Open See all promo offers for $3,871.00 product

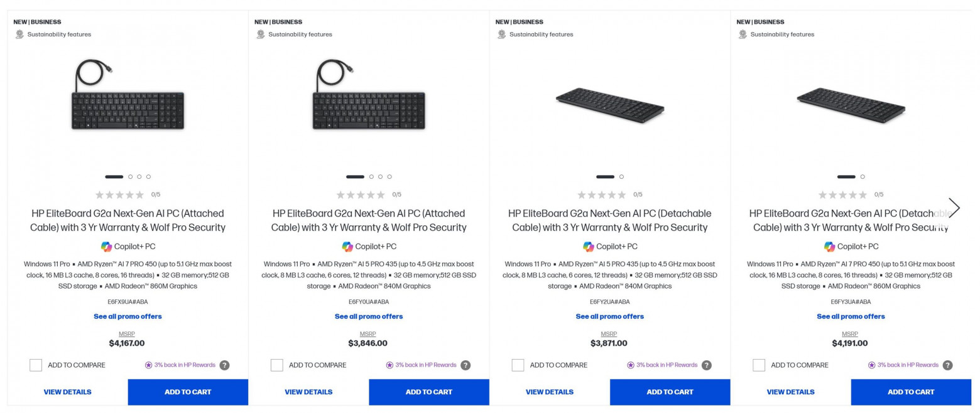(x=609, y=316)
